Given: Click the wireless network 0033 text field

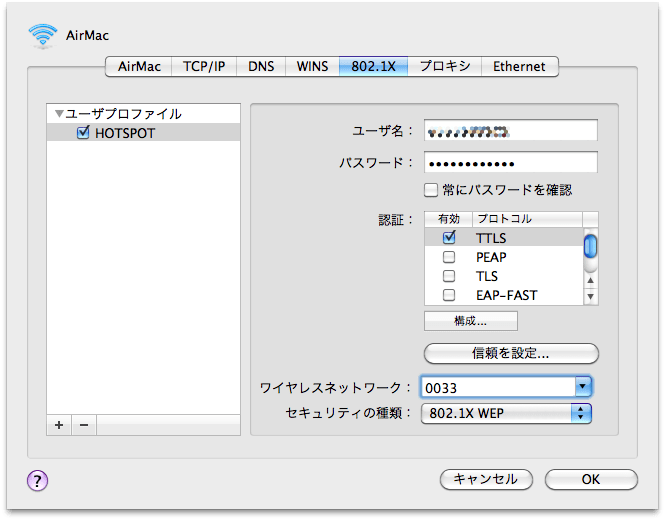Looking at the screenshot, I should tap(498, 387).
